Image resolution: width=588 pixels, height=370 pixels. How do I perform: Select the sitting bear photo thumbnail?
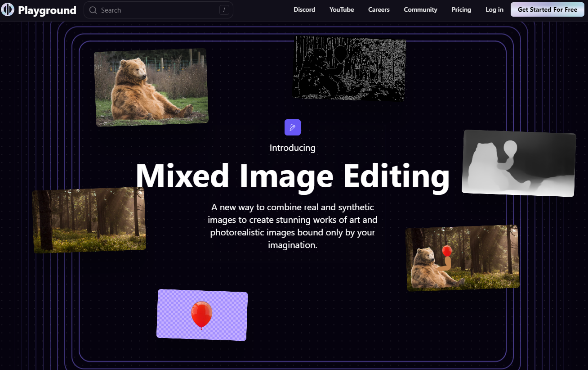point(151,87)
